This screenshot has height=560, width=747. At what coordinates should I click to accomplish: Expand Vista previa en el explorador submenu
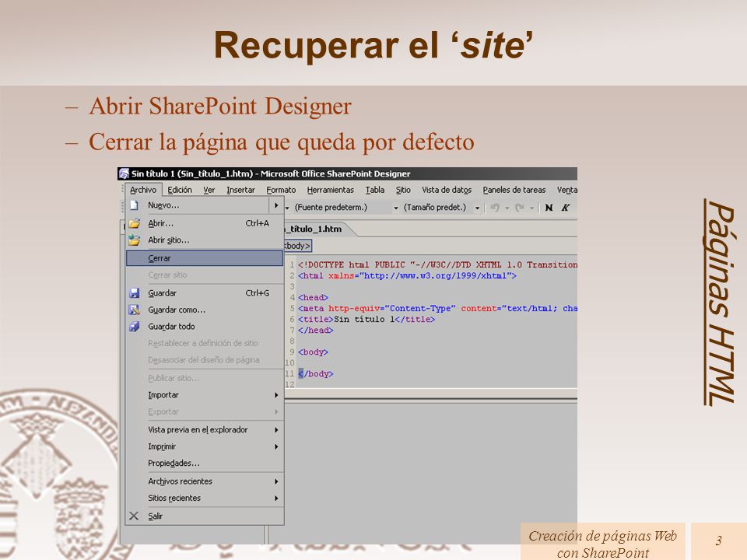click(205, 429)
